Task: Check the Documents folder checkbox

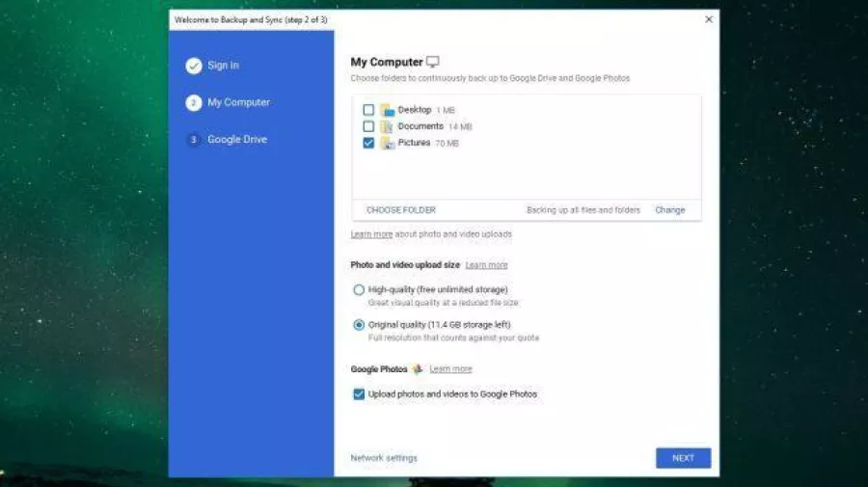Action: (x=368, y=126)
